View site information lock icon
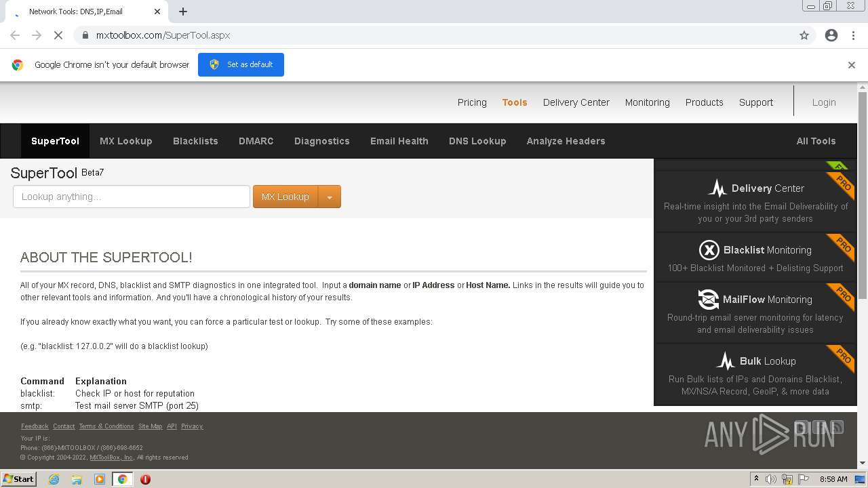Image resolution: width=868 pixels, height=488 pixels. [x=85, y=35]
